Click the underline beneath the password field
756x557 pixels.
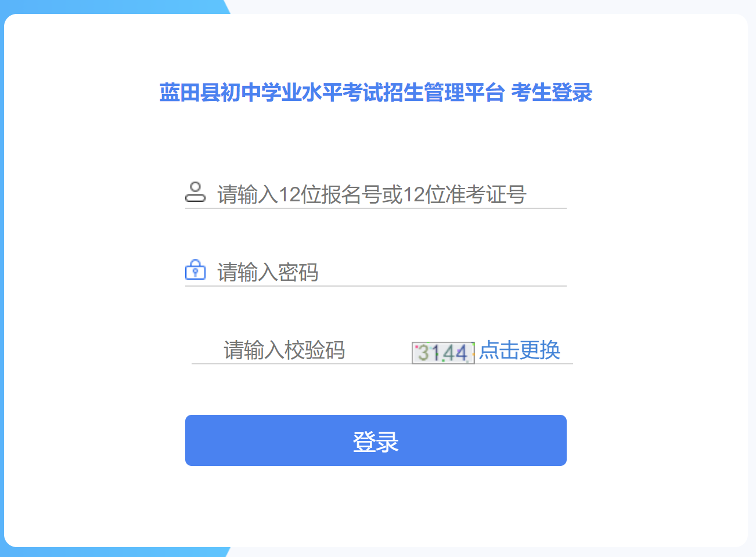pyautogui.click(x=376, y=286)
